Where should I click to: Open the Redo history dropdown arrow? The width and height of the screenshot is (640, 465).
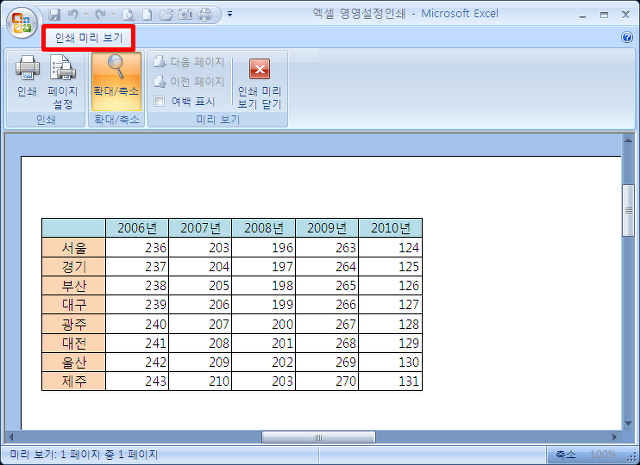[113, 15]
